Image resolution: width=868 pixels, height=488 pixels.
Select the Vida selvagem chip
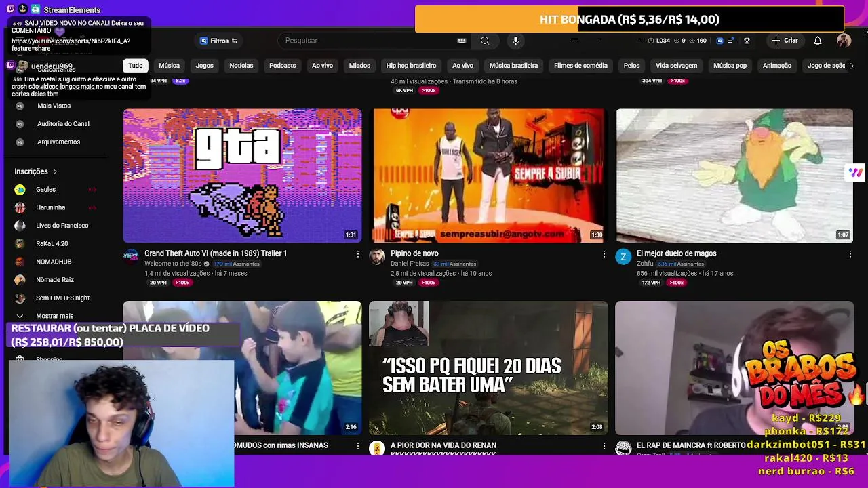point(676,66)
